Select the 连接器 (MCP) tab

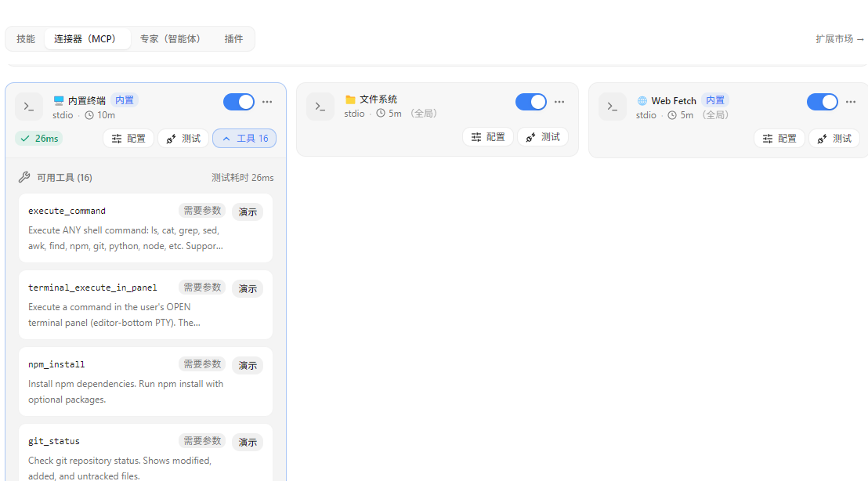pos(87,38)
